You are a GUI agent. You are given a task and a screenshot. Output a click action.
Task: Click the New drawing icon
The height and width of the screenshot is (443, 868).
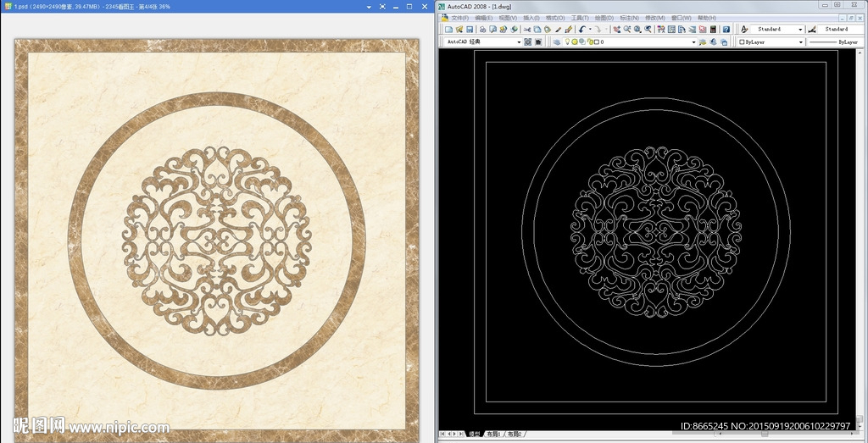(x=448, y=29)
